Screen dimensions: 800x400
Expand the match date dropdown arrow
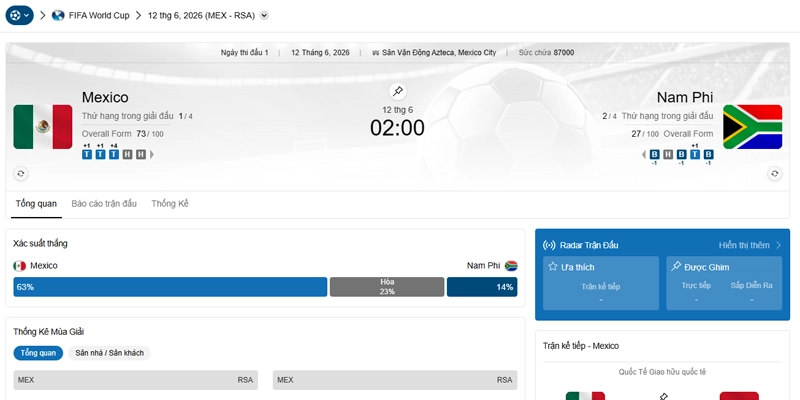point(264,15)
